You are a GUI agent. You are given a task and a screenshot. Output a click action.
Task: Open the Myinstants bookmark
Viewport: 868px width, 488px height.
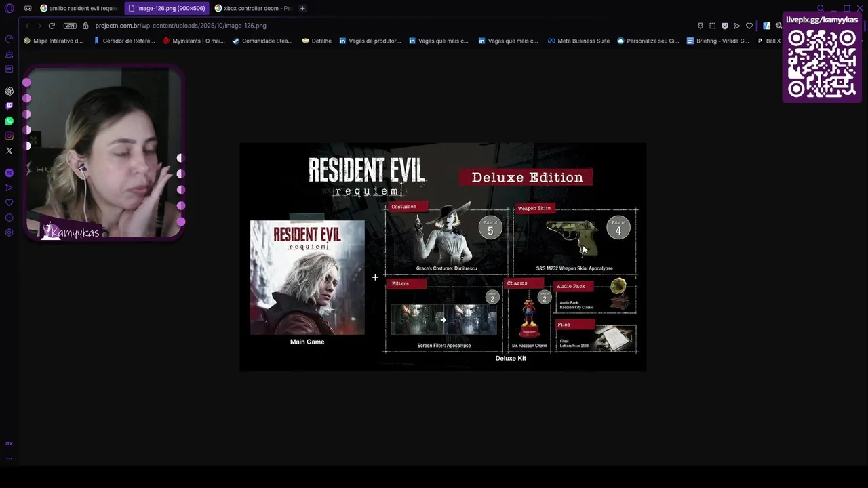[194, 41]
